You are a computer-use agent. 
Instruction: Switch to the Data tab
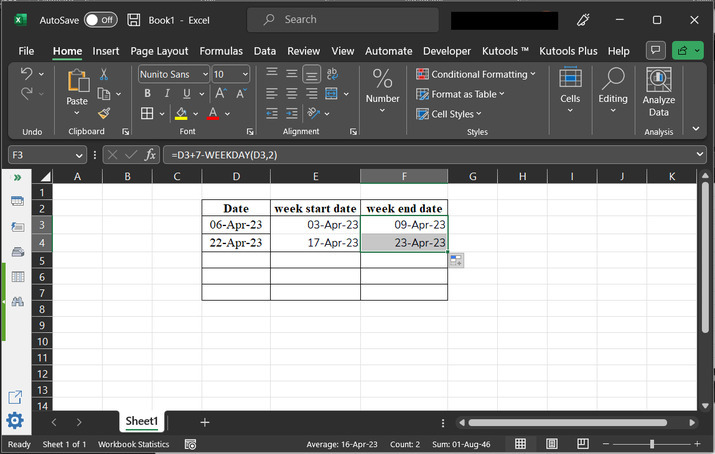coord(265,51)
